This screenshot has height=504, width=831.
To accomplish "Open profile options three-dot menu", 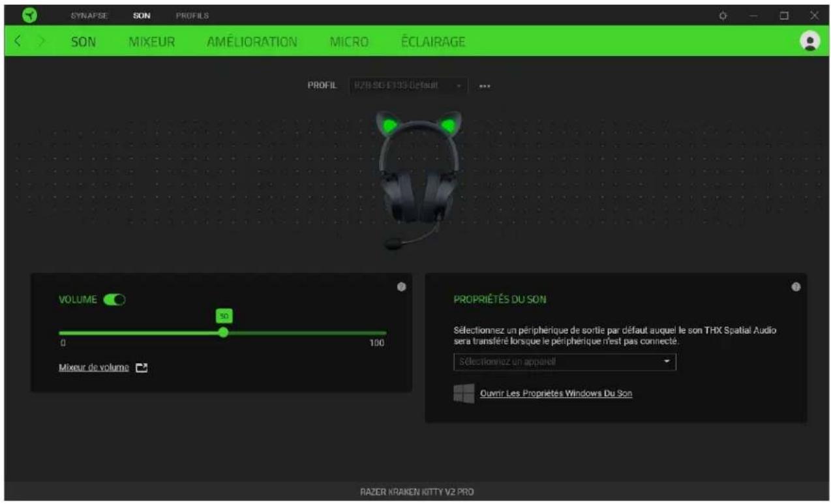I will [485, 85].
